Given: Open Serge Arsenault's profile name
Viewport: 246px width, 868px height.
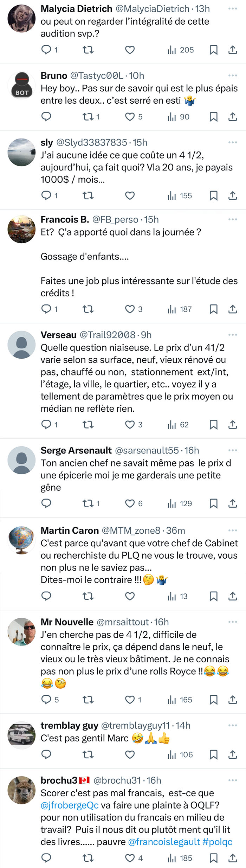Looking at the screenshot, I should (76, 450).
